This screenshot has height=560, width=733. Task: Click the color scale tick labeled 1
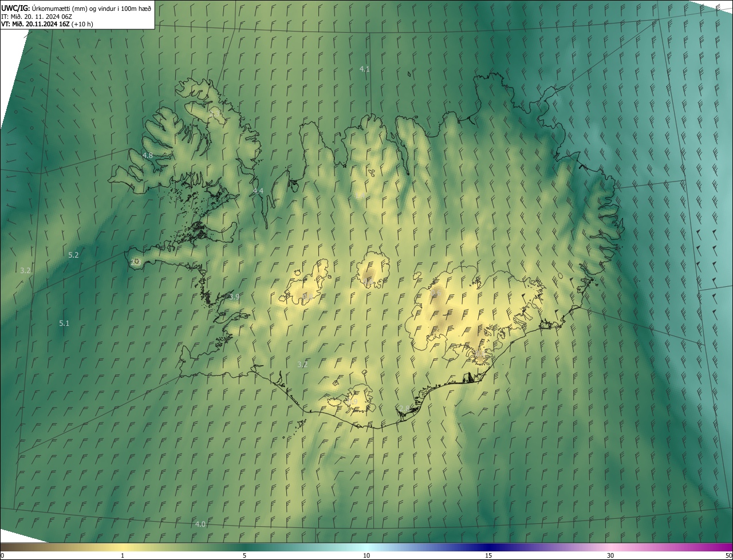click(123, 555)
